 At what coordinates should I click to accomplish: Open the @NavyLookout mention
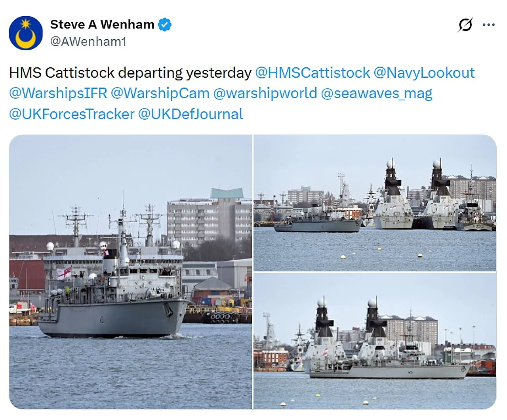coord(424,73)
